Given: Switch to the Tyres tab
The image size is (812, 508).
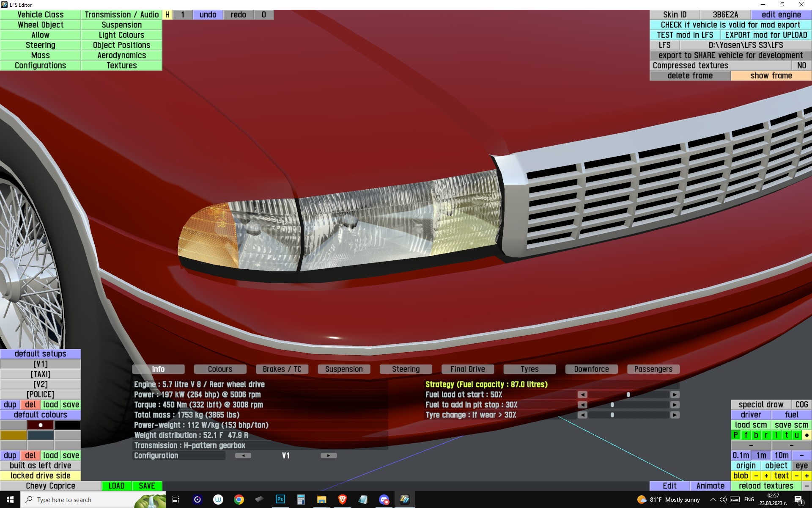Looking at the screenshot, I should click(x=529, y=369).
